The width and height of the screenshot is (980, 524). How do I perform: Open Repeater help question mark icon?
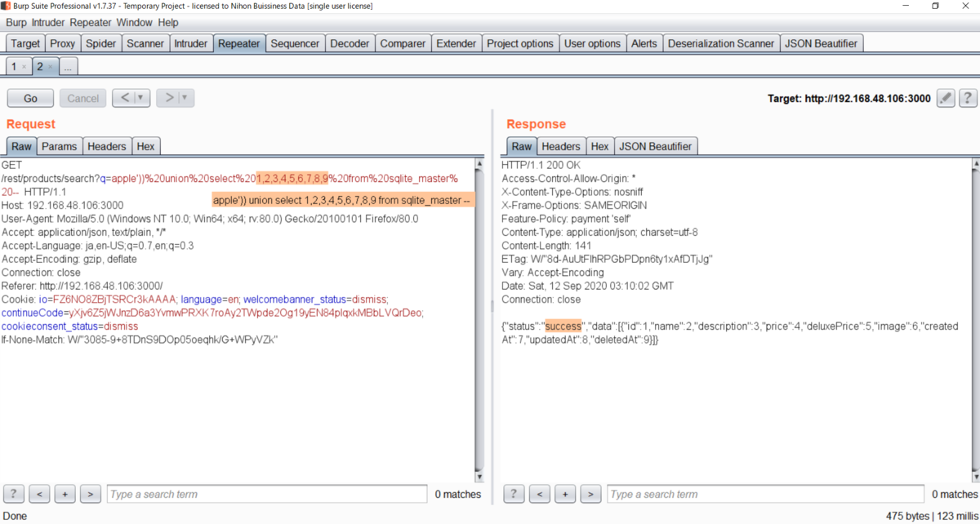[968, 98]
